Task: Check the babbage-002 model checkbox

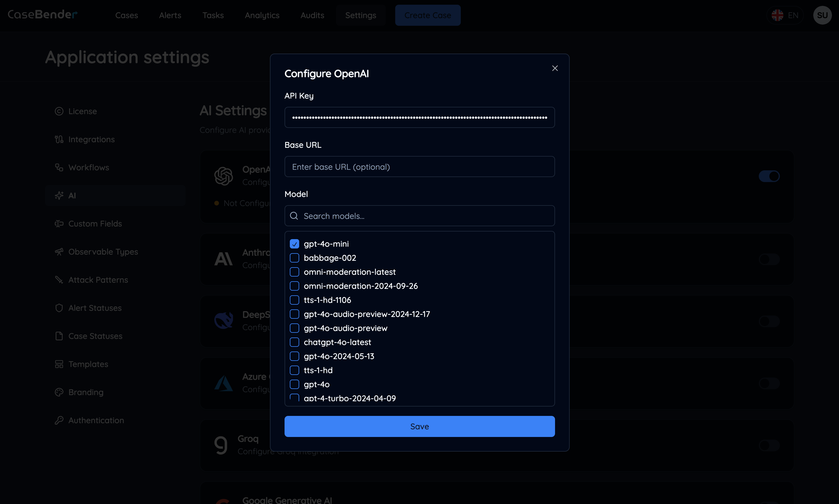Action: (x=294, y=258)
